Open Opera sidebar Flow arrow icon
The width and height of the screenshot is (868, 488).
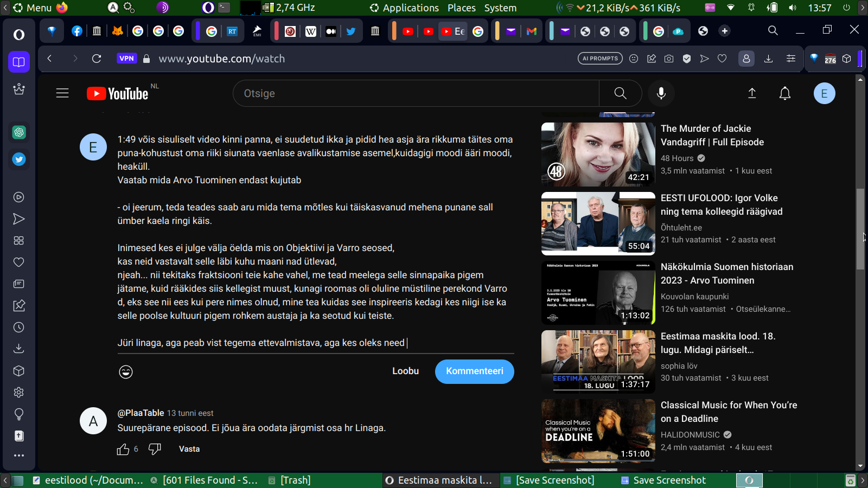tap(19, 219)
